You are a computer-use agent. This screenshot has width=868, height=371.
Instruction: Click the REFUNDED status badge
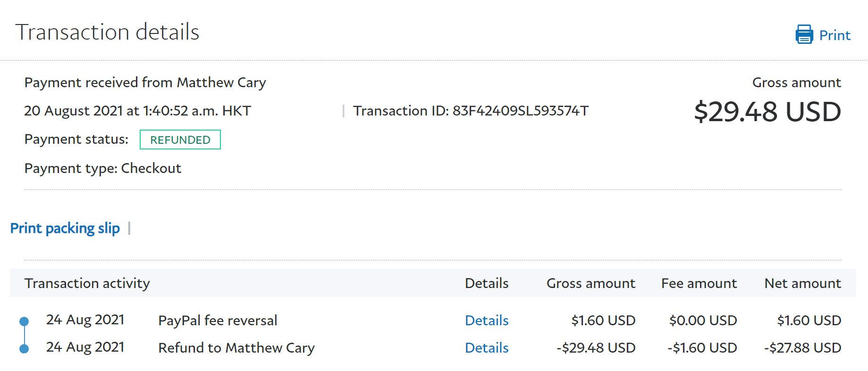[180, 140]
